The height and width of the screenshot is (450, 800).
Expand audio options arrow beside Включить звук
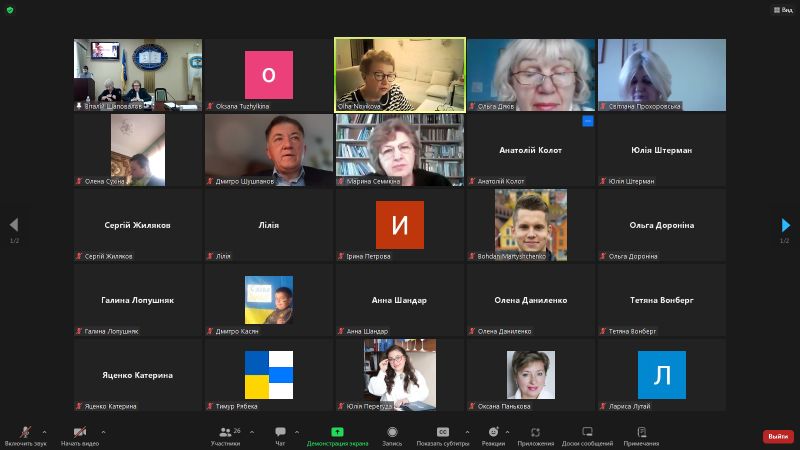44,432
